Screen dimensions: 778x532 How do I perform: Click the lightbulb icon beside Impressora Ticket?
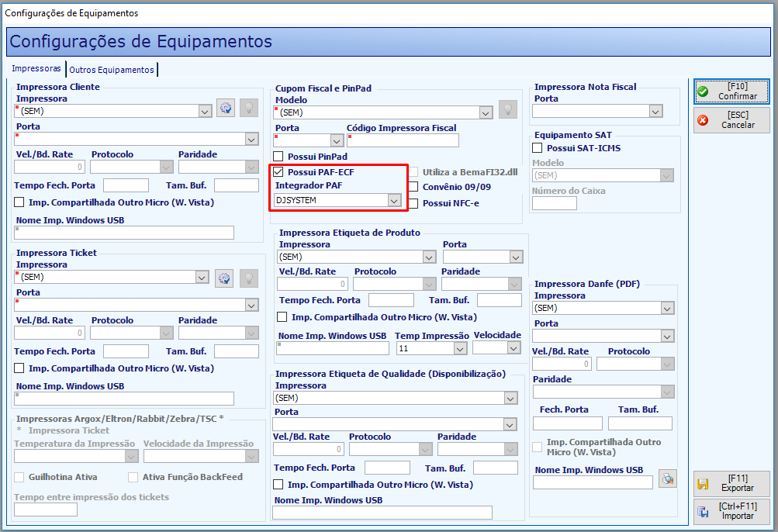click(249, 278)
